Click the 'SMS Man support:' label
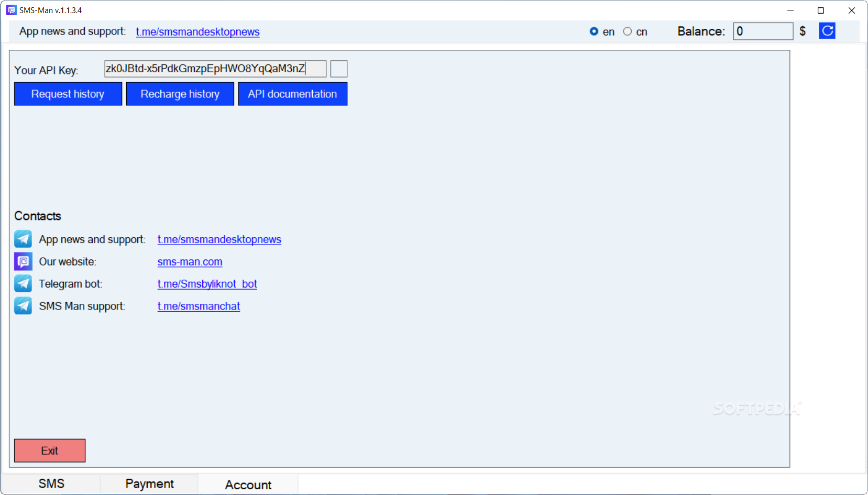This screenshot has width=868, height=495. point(82,306)
